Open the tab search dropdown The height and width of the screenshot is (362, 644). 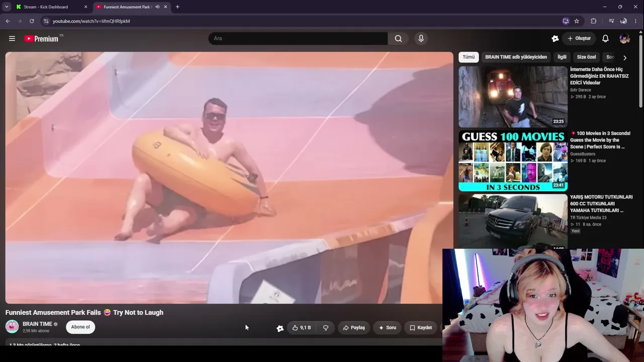point(7,7)
